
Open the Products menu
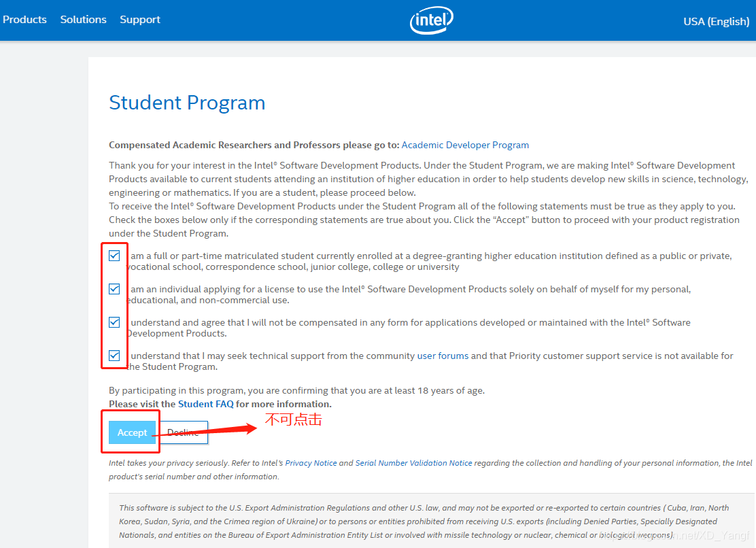[24, 20]
